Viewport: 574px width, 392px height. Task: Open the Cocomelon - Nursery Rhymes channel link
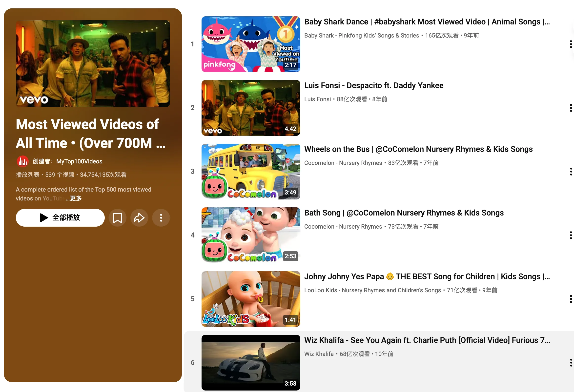(x=343, y=163)
